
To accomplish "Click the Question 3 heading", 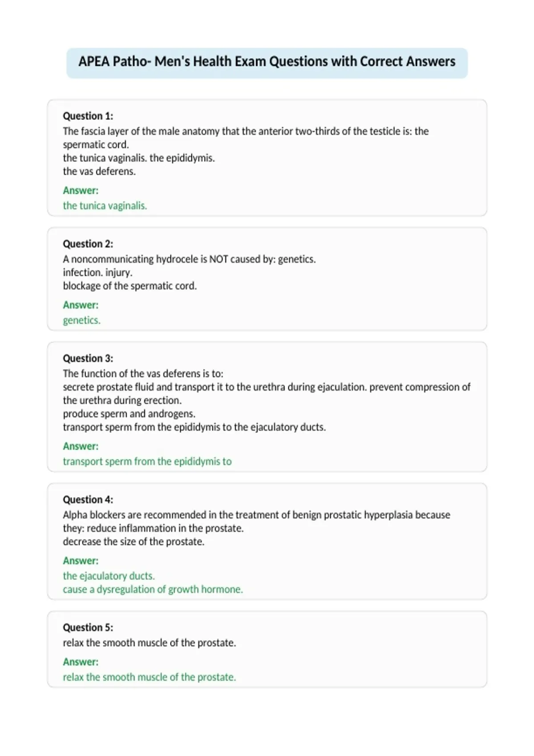I will point(88,358).
